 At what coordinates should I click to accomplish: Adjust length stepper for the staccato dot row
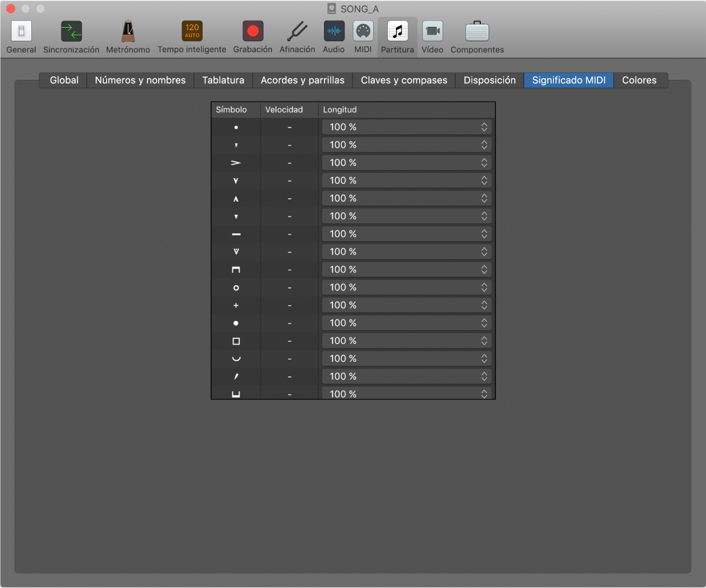[x=484, y=127]
